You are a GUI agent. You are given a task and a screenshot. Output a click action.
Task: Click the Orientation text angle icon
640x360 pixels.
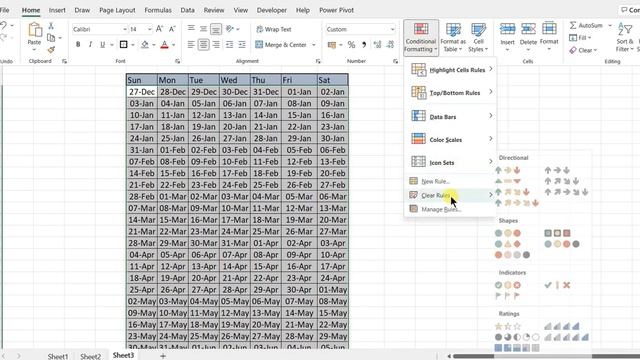coord(230,29)
